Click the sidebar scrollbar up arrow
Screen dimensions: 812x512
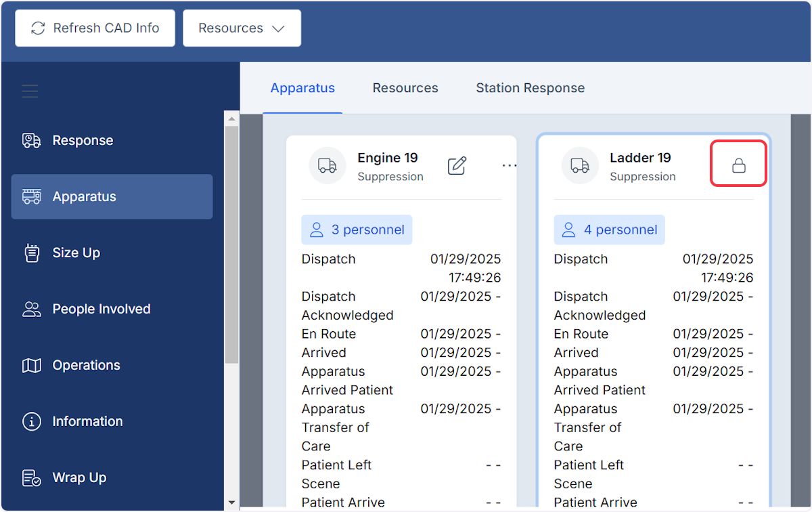pyautogui.click(x=231, y=119)
